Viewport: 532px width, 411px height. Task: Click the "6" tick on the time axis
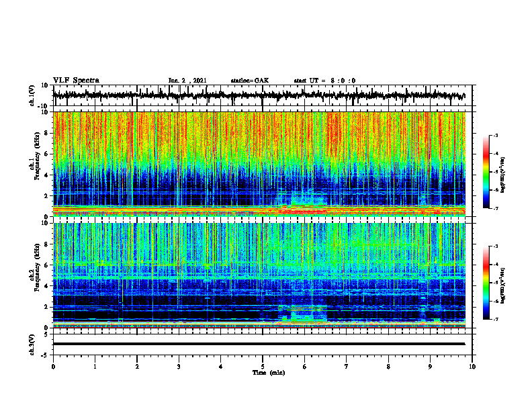point(305,367)
